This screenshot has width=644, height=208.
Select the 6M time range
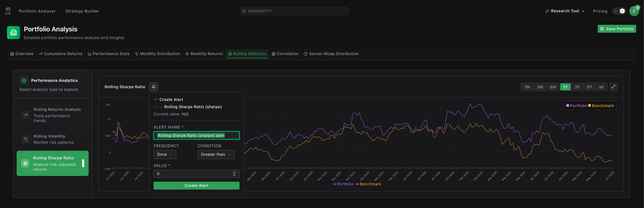(553, 87)
